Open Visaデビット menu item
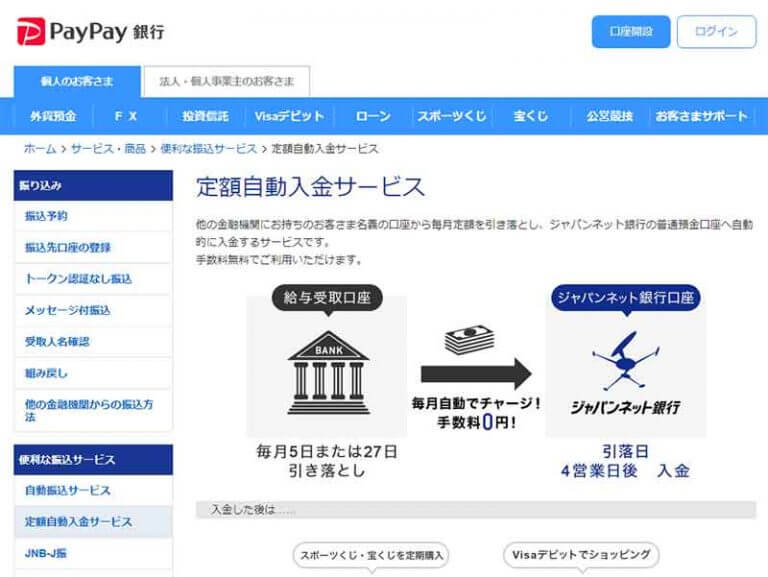 click(x=289, y=116)
